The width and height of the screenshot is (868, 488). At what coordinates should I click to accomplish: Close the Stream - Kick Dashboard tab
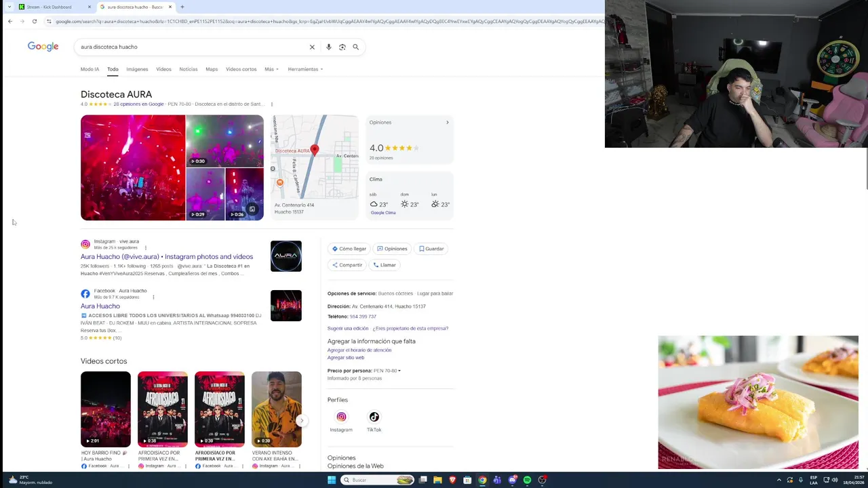click(90, 7)
